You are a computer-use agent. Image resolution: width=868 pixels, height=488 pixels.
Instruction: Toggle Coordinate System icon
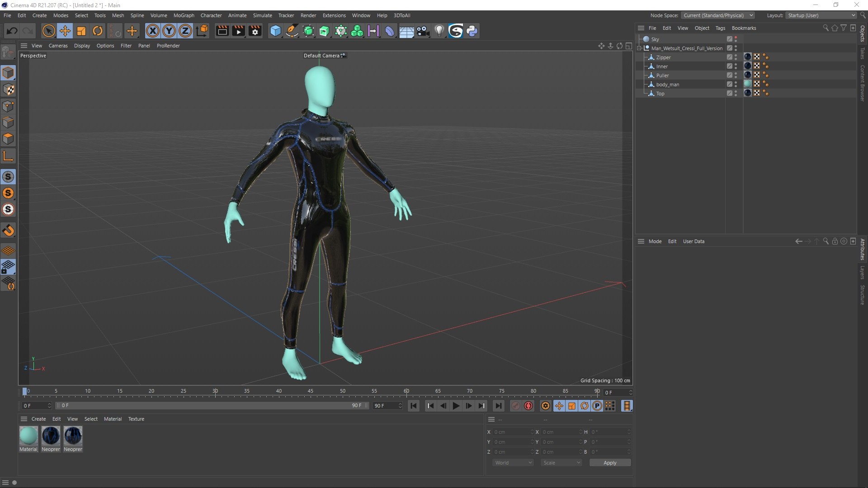coord(203,31)
